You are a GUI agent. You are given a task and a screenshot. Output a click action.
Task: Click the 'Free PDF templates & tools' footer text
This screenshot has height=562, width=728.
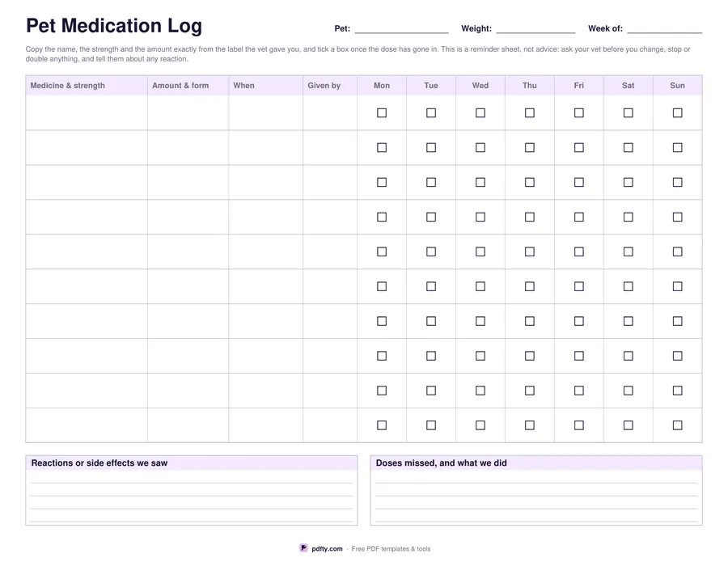[x=391, y=548]
